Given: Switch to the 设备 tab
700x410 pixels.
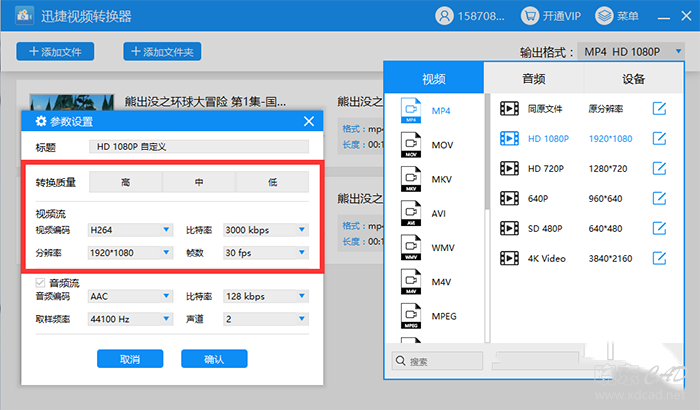Looking at the screenshot, I should coord(633,79).
